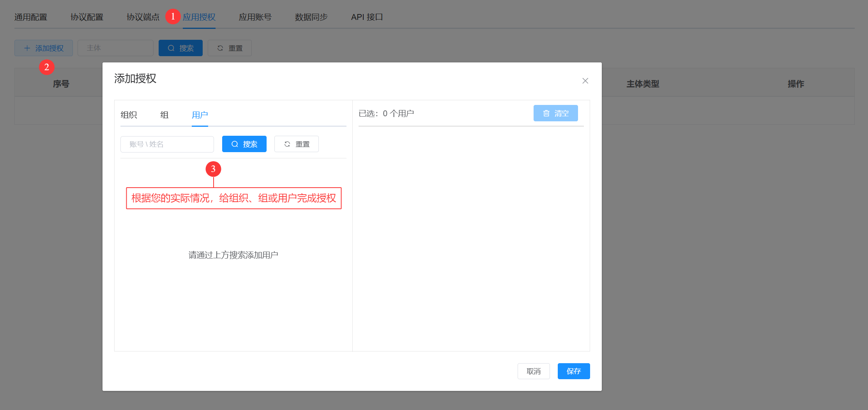The width and height of the screenshot is (868, 410).
Task: Close the 添加授权 dialog with X icon
Action: pos(585,81)
